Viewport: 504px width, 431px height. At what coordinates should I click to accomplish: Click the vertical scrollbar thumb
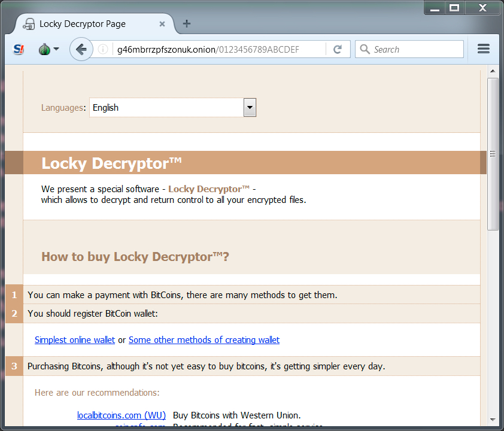click(x=493, y=154)
